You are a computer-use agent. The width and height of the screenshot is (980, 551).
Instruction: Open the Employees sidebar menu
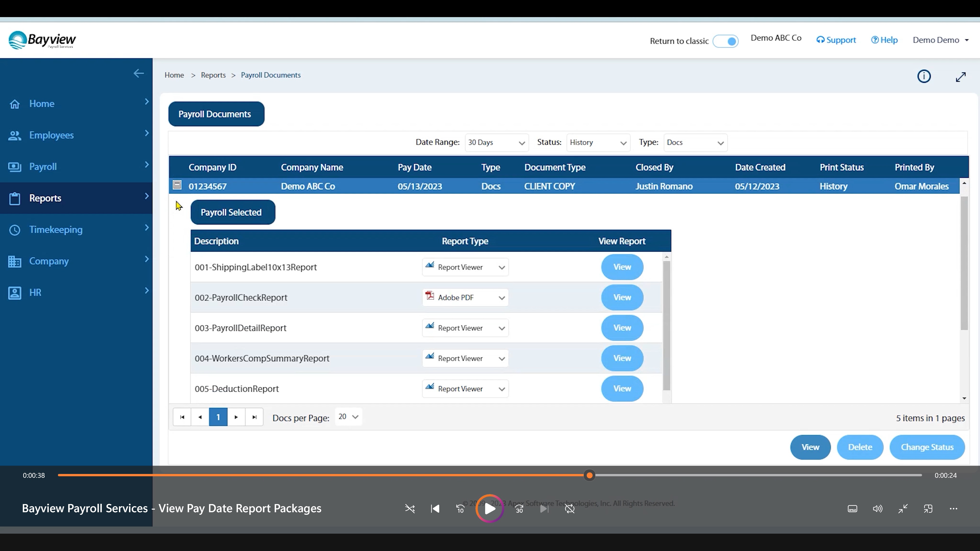51,135
